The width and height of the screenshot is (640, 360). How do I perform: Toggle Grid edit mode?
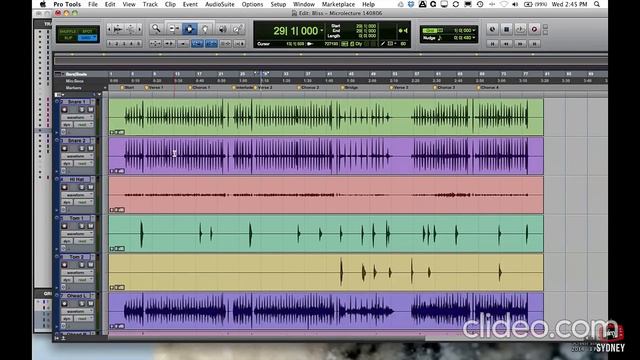click(88, 38)
